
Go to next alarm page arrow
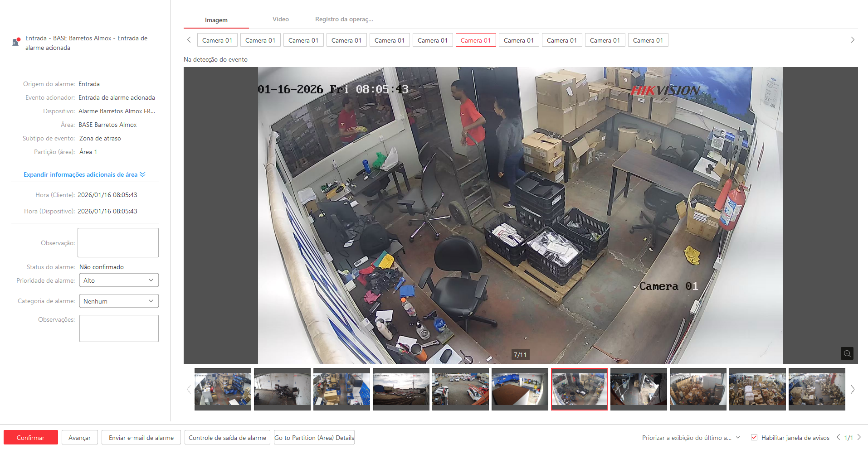click(859, 437)
